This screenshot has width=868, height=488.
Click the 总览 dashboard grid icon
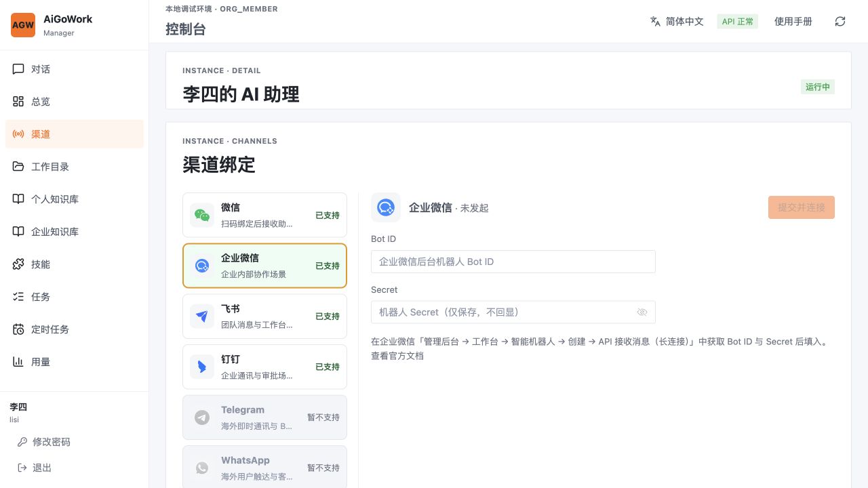coord(18,102)
